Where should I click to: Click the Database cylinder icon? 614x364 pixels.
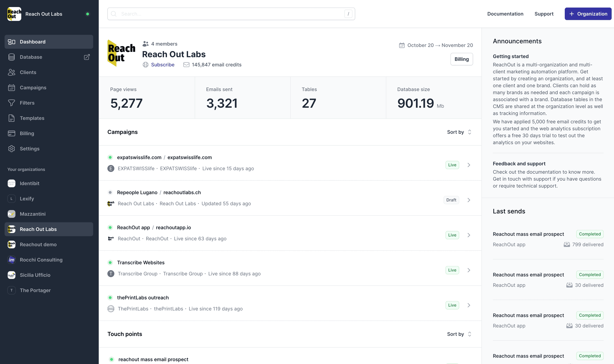click(12, 57)
